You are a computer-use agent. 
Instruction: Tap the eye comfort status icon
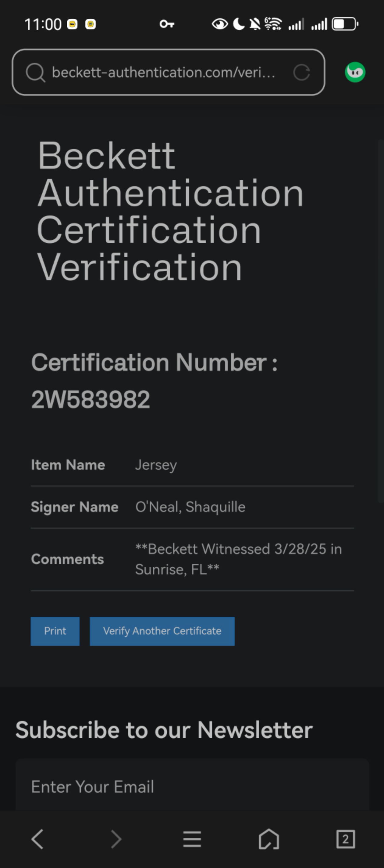(x=220, y=24)
